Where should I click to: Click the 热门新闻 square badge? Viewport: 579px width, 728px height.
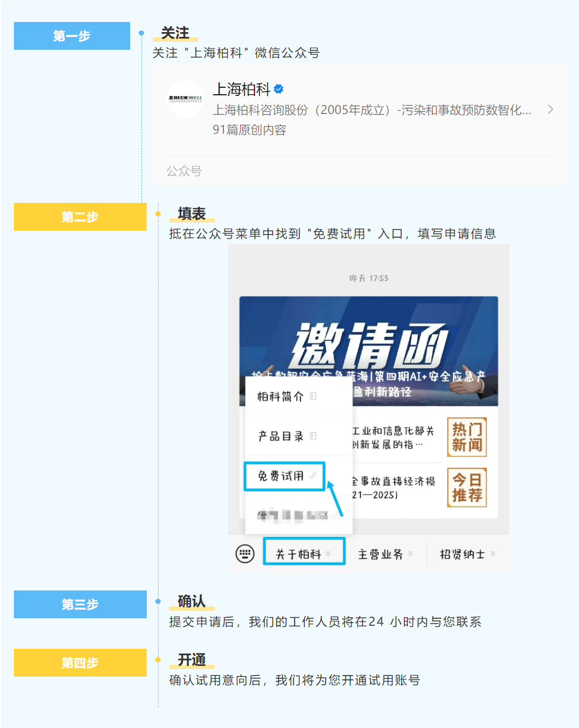(467, 437)
